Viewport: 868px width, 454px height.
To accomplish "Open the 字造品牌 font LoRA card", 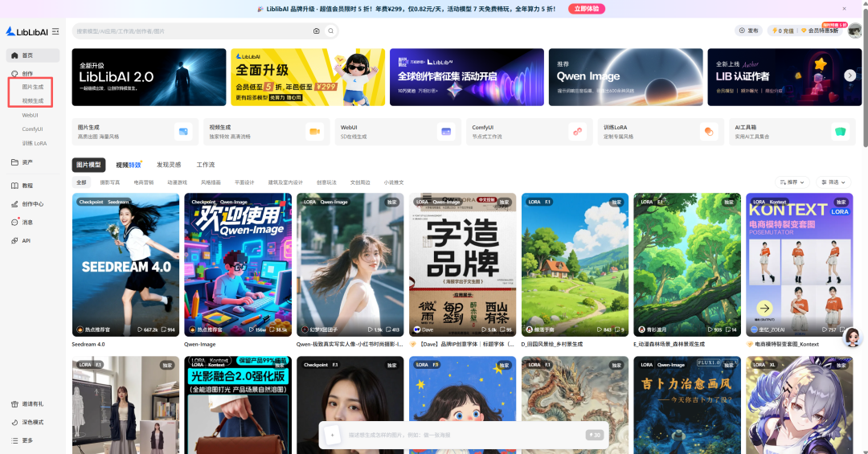I will pos(463,264).
